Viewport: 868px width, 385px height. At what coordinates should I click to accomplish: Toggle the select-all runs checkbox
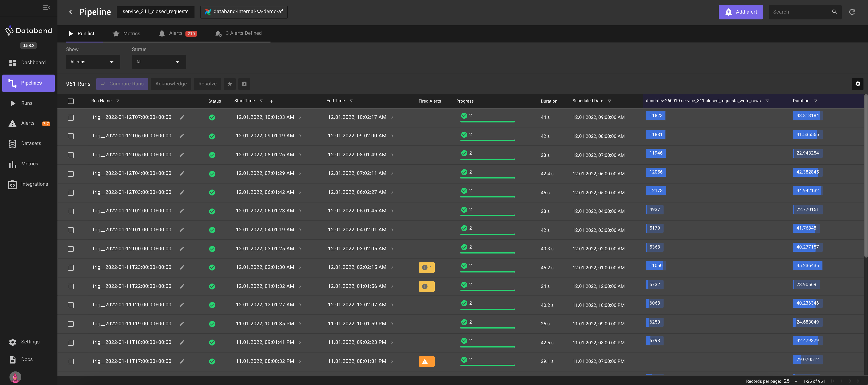click(x=70, y=101)
